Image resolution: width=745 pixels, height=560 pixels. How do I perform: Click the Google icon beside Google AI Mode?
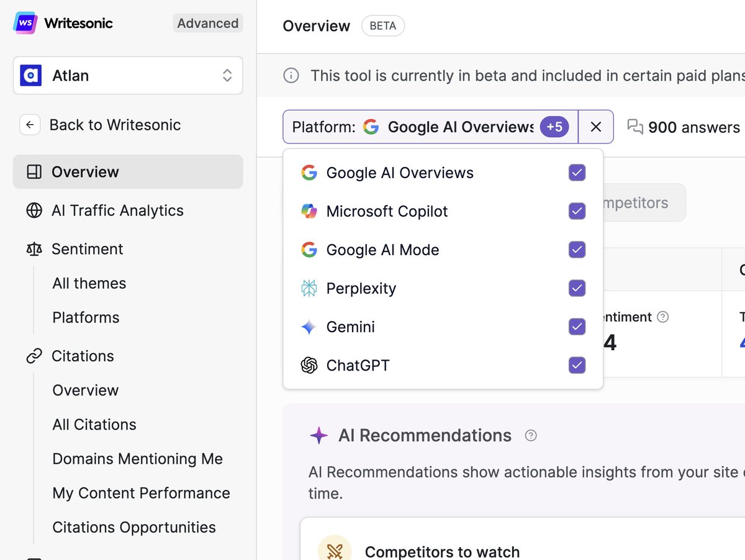point(309,250)
